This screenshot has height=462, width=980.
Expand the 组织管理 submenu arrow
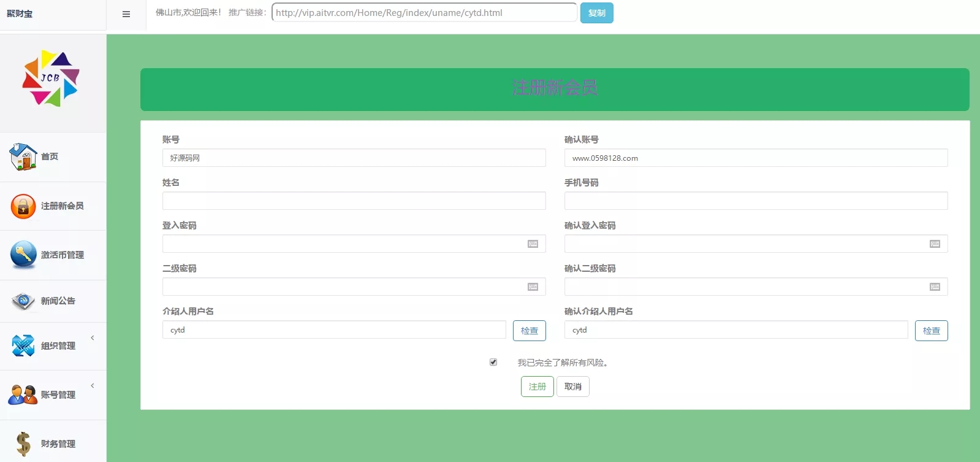(x=93, y=338)
